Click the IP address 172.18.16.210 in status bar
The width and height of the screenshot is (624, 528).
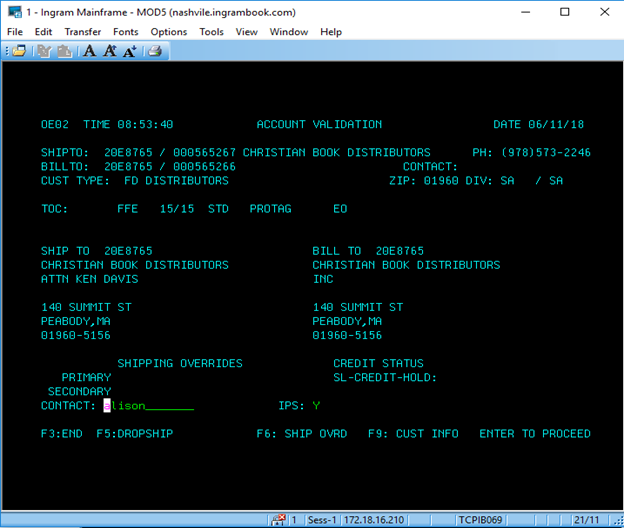[x=374, y=520]
